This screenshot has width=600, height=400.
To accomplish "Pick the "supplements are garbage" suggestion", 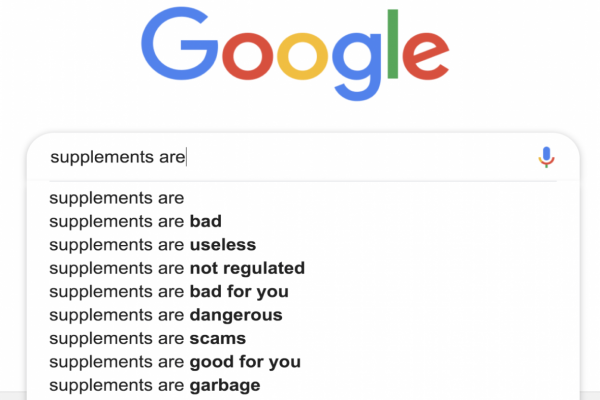I will [x=154, y=386].
